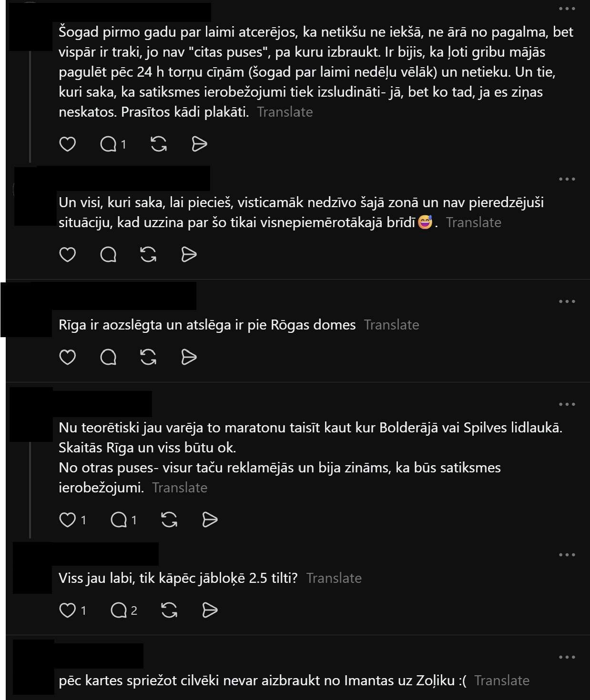Open three-dot menu on 'Rīga ir aozslēgta' comment
Screen dimensions: 590x700
pyautogui.click(x=567, y=301)
